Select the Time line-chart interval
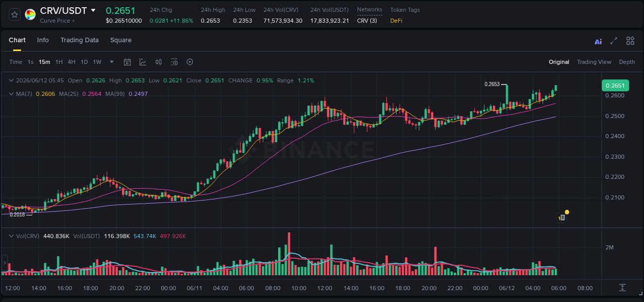 (x=15, y=62)
